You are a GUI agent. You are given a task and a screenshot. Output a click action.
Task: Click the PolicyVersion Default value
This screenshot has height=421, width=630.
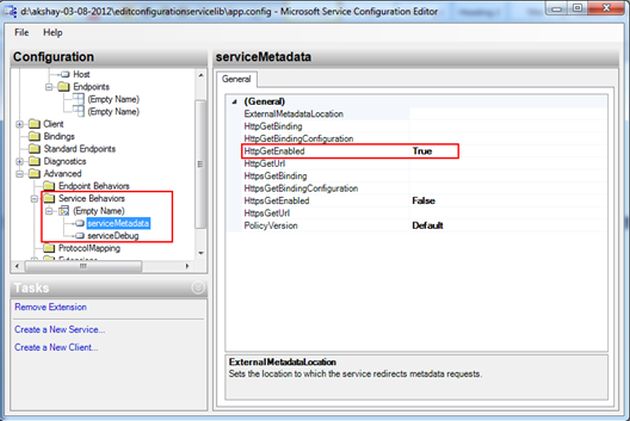click(428, 226)
